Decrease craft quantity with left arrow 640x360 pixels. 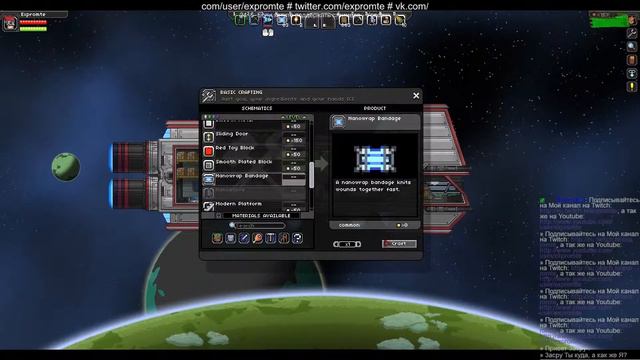[x=336, y=244]
